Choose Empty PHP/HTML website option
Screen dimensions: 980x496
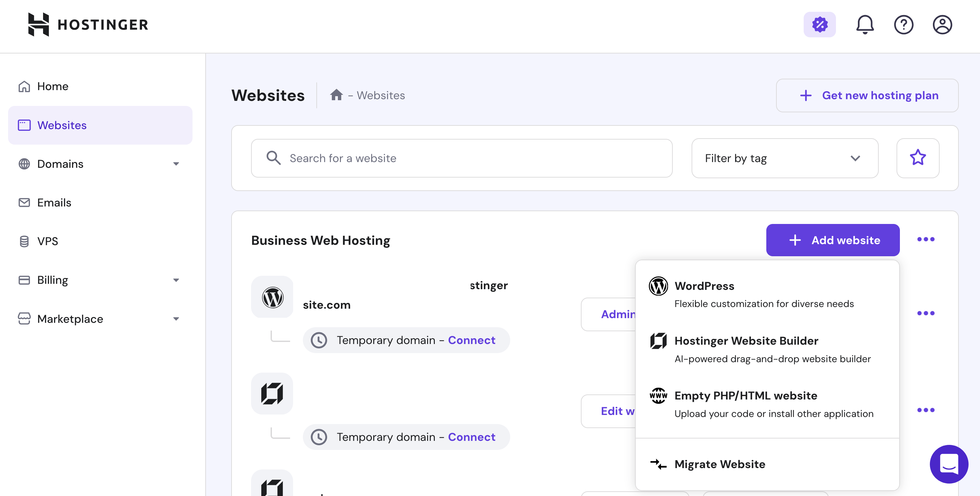point(767,404)
